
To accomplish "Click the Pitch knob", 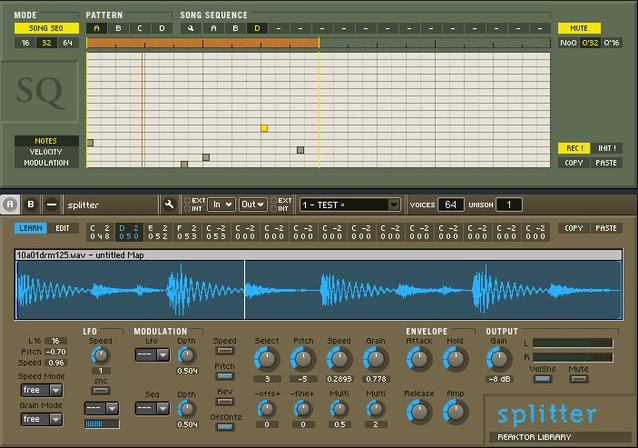I will point(303,359).
